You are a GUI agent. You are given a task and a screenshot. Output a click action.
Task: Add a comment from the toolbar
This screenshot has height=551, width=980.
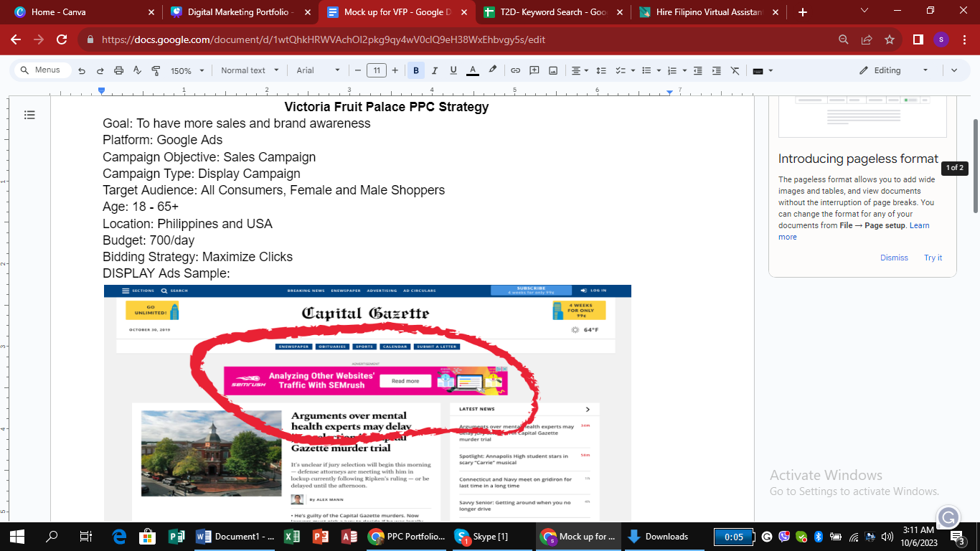(534, 70)
